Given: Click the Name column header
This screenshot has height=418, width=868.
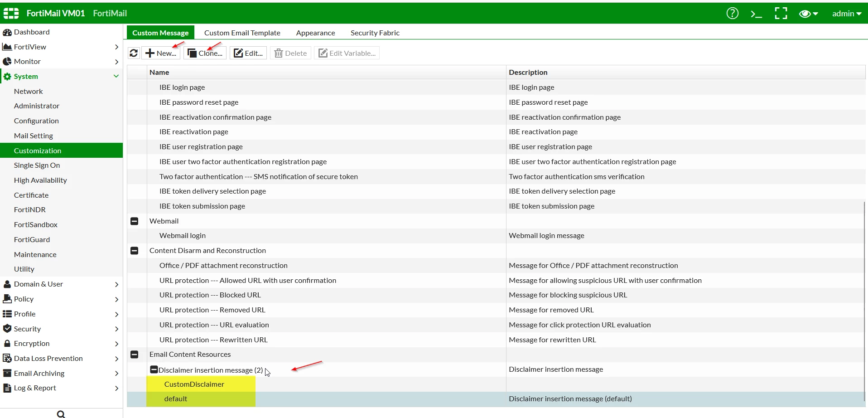Looking at the screenshot, I should (327, 72).
